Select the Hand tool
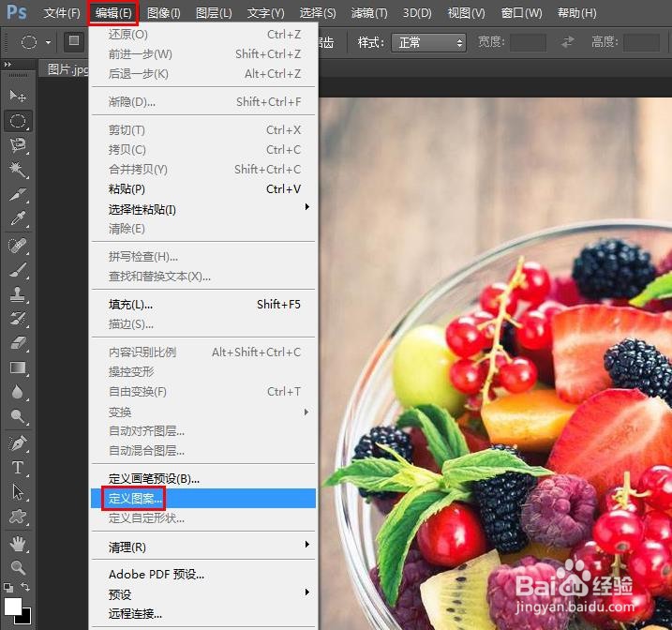The width and height of the screenshot is (672, 630). click(x=18, y=544)
